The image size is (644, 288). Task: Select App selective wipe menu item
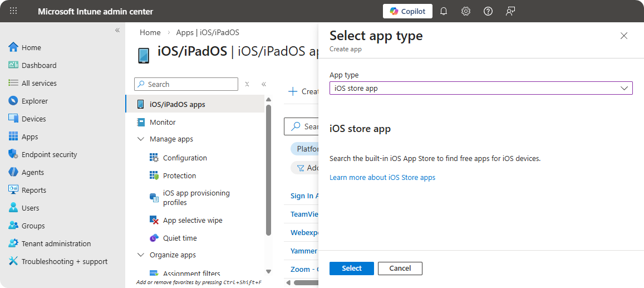(192, 220)
